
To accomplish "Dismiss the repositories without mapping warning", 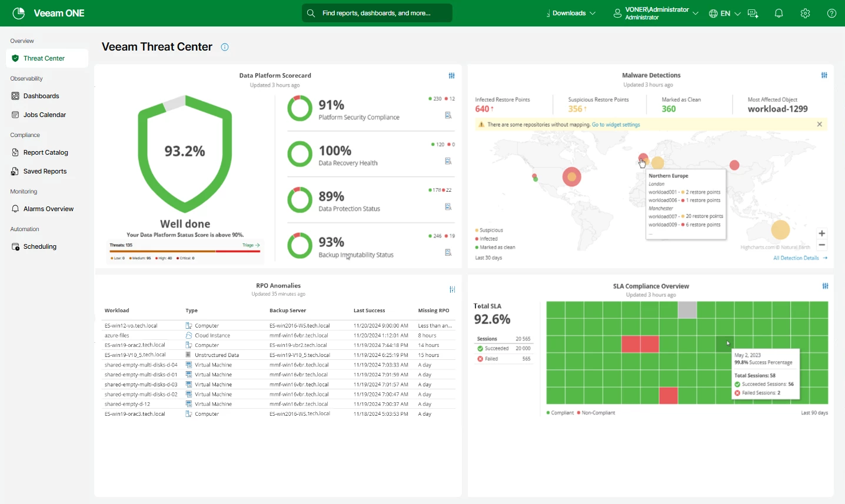I will pyautogui.click(x=820, y=124).
